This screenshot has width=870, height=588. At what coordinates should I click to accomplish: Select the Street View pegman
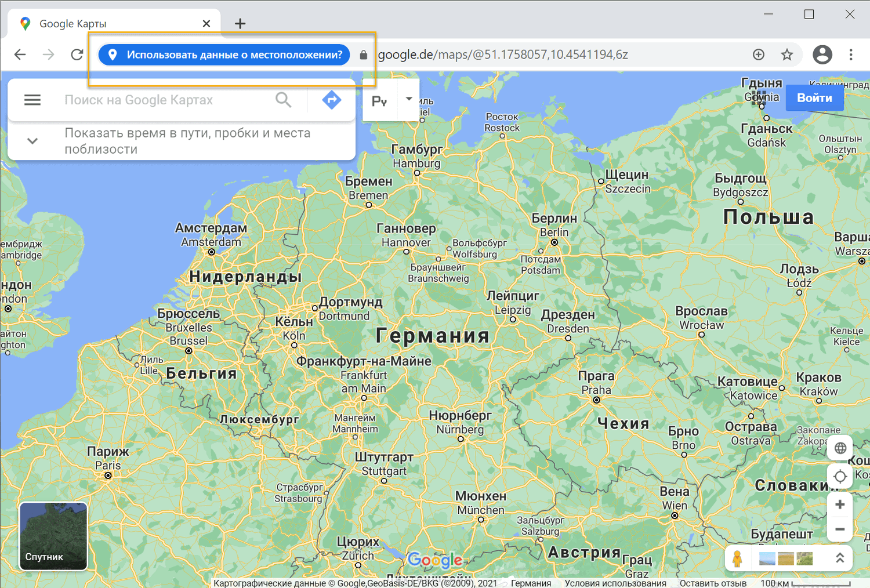tap(737, 558)
